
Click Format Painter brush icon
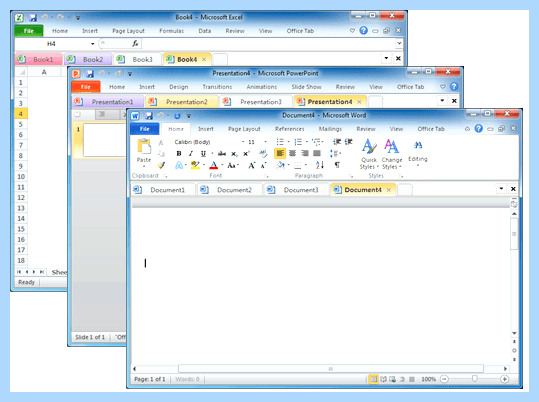(x=161, y=165)
